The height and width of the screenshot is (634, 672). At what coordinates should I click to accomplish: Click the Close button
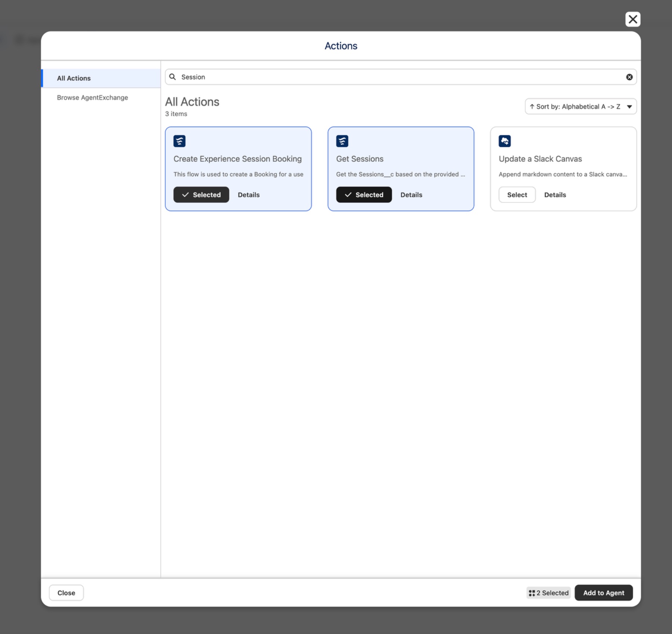[x=66, y=593]
